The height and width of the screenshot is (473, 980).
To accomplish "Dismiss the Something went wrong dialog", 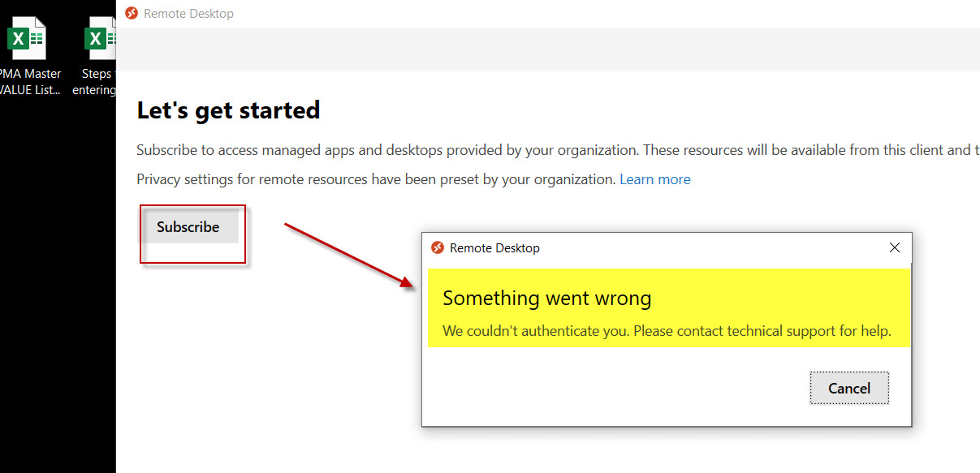I will coord(894,247).
